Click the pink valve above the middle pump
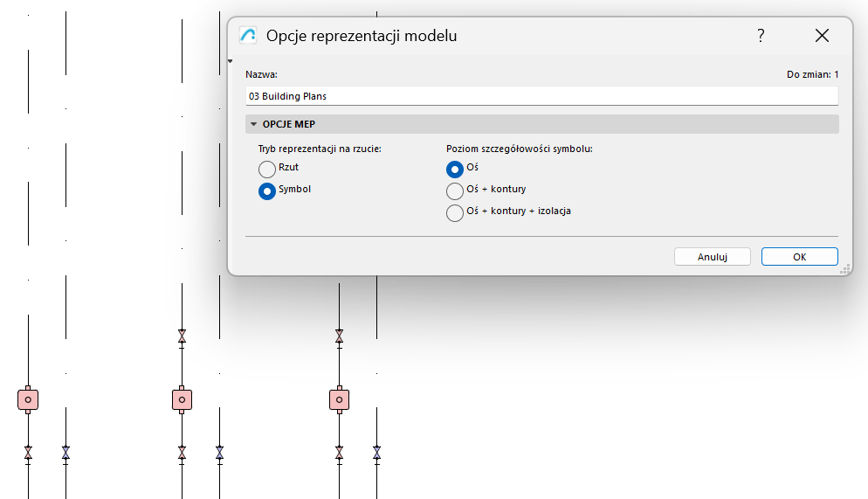868x499 pixels. pos(182,336)
